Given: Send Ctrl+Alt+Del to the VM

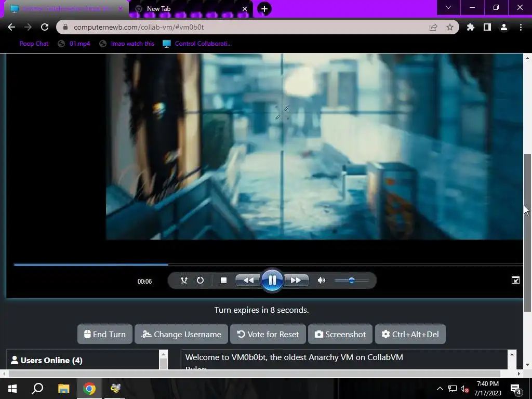Looking at the screenshot, I should point(410,334).
